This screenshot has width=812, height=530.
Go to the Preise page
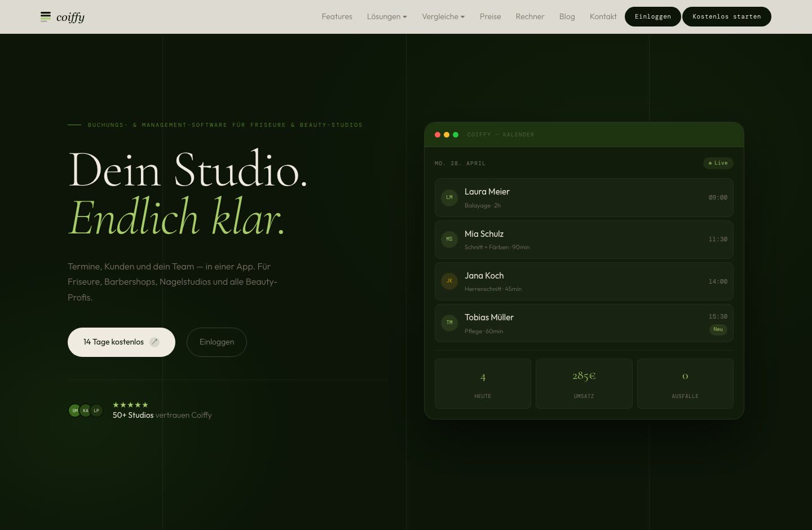490,16
